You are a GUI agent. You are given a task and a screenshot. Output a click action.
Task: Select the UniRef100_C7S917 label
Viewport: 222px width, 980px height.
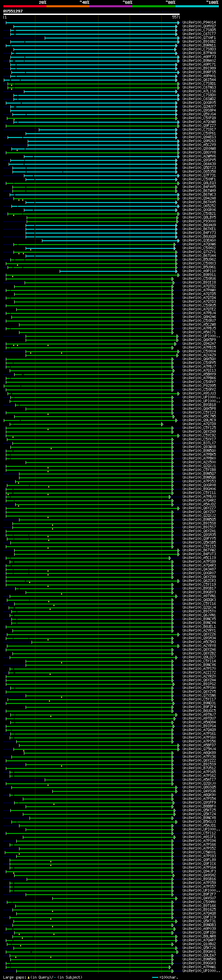pyautogui.click(x=199, y=129)
